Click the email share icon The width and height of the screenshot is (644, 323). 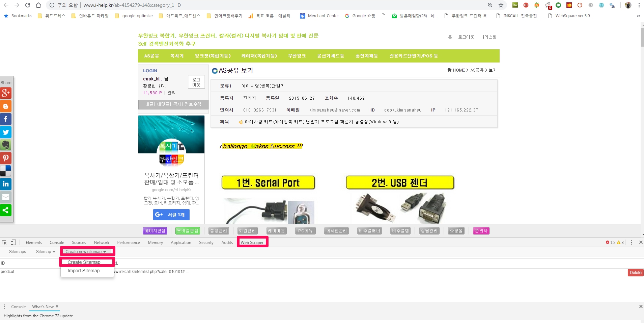(6, 197)
